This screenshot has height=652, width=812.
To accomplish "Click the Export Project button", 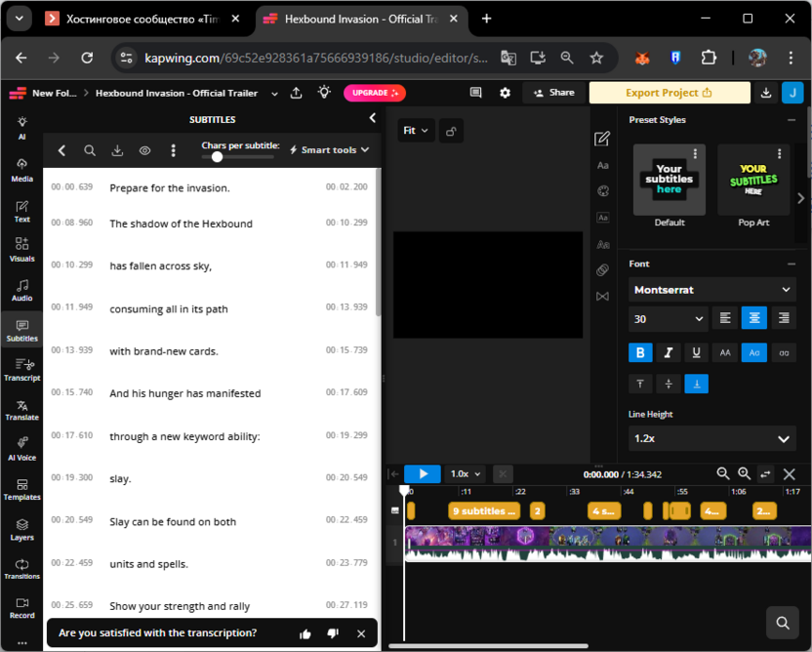I will (x=669, y=93).
